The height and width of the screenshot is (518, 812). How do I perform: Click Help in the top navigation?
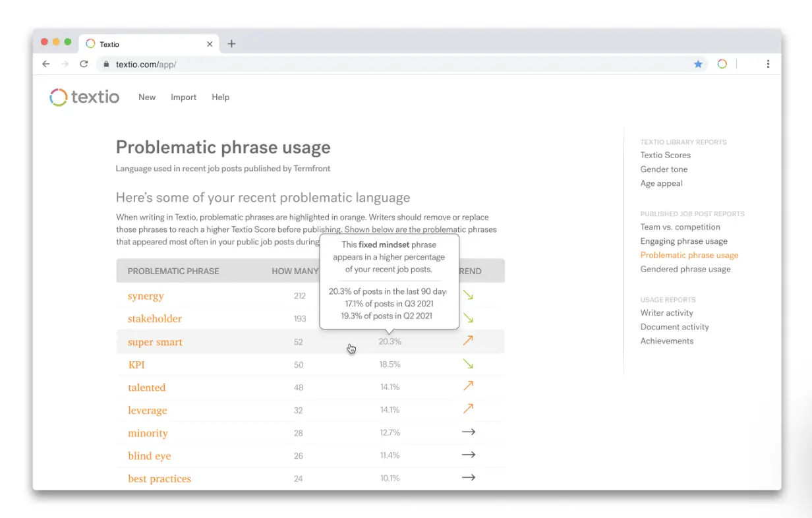coord(220,98)
